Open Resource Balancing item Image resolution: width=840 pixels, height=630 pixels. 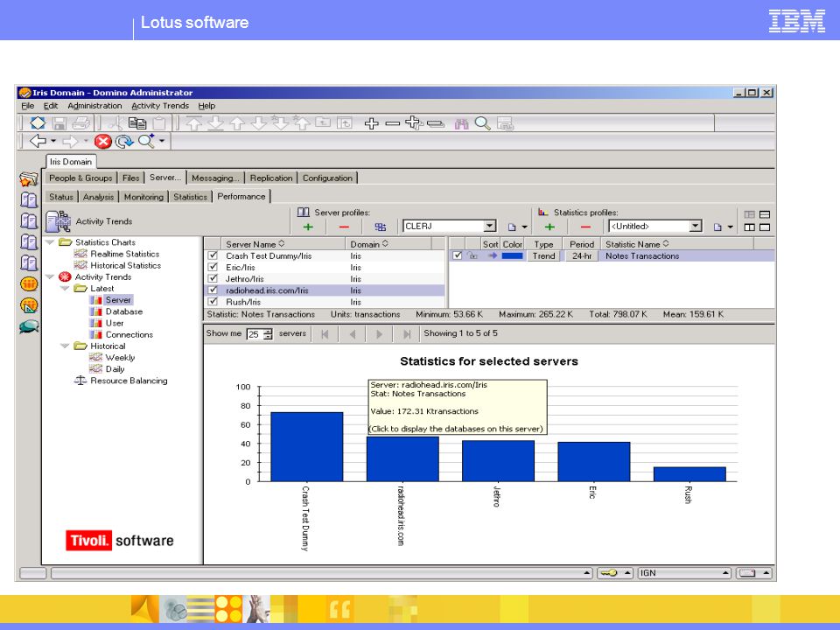(129, 381)
